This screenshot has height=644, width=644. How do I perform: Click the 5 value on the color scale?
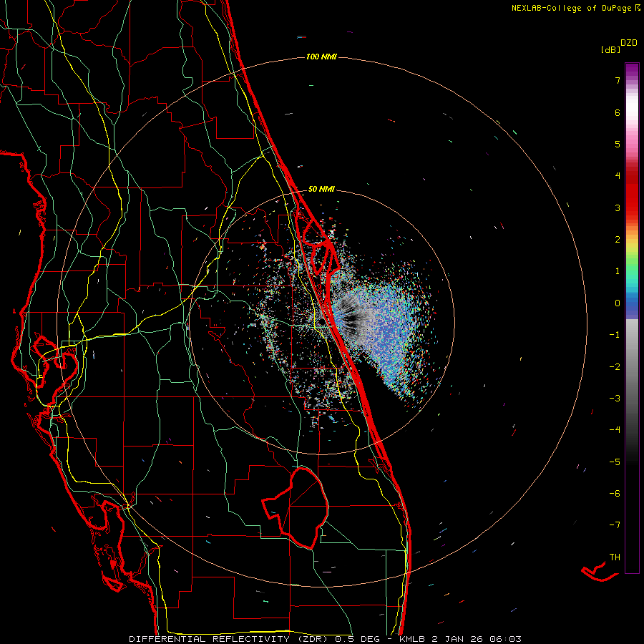coord(618,144)
